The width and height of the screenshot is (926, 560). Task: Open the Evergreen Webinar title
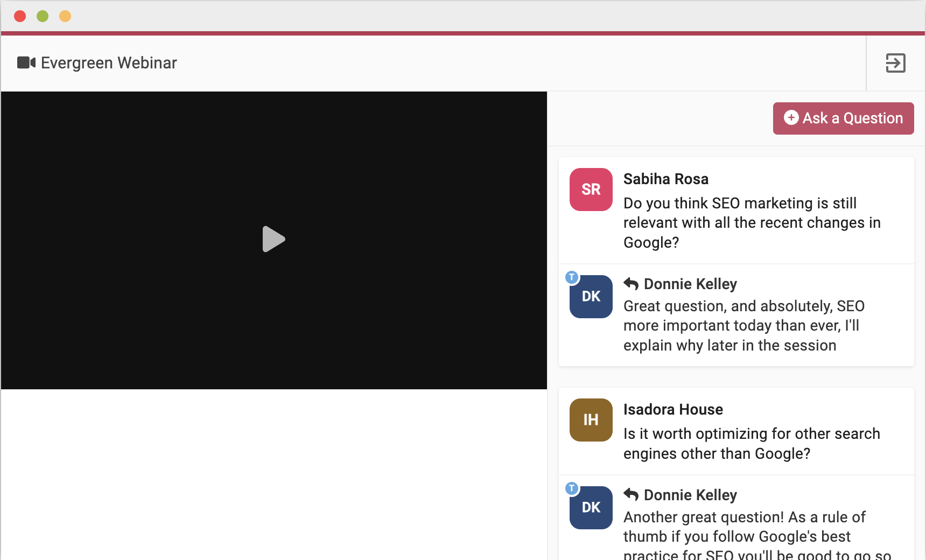coord(109,63)
